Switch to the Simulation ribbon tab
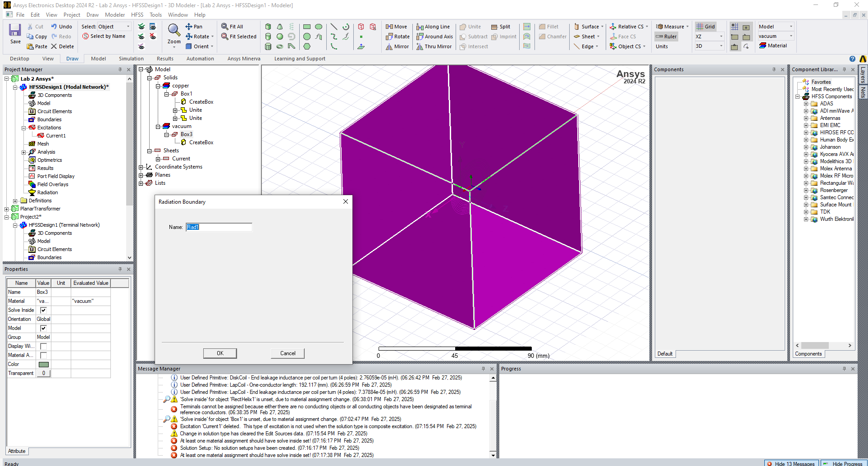The height and width of the screenshot is (466, 868). coord(131,59)
